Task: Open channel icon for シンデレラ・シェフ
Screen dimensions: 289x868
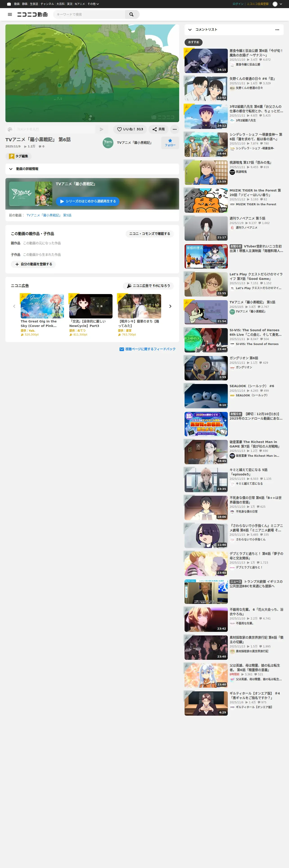Action: pos(232,148)
